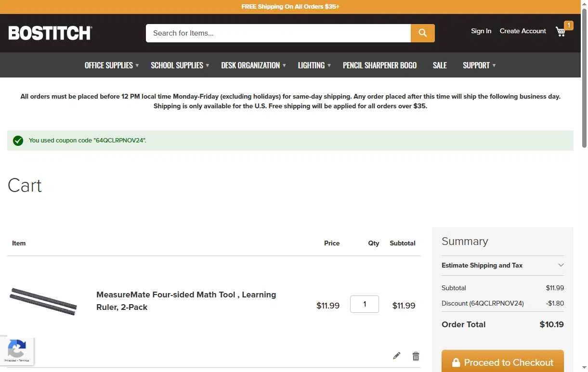Click the orange search magnifier button
Screen dimensions: 588x372
point(423,33)
